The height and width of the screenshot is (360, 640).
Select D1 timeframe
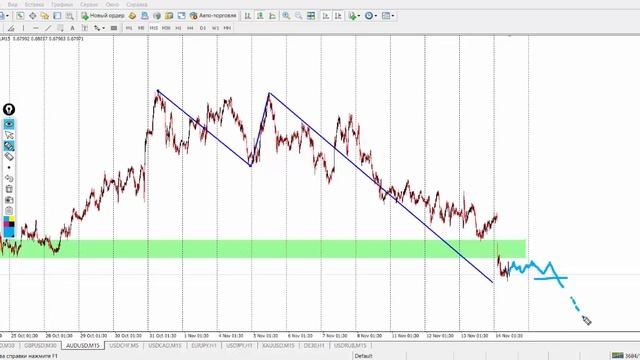[x=203, y=28]
